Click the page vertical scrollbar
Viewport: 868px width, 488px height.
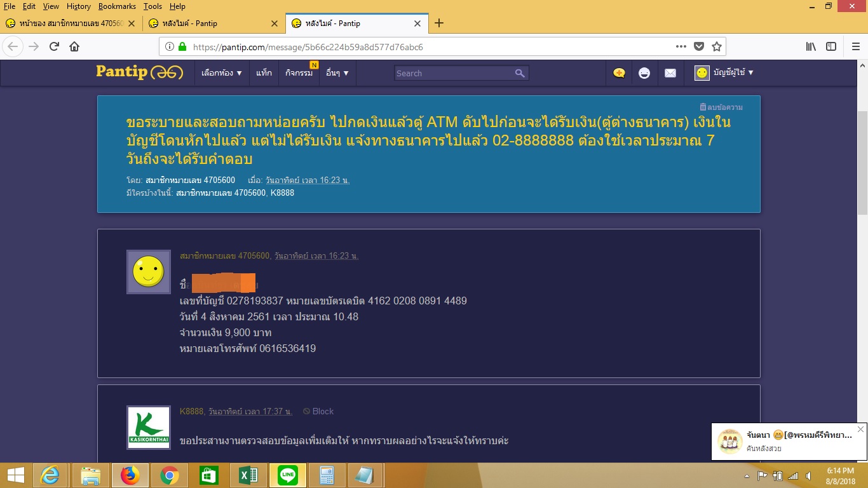coord(862,162)
